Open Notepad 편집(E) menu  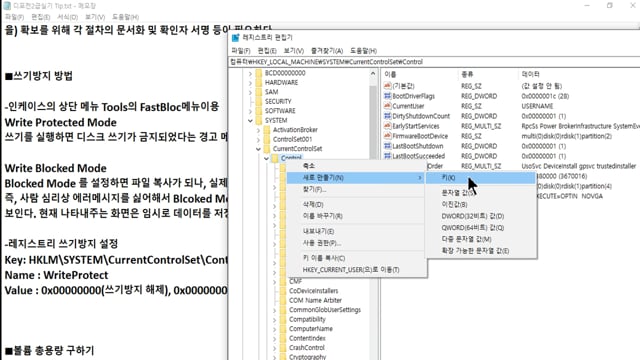[40, 17]
